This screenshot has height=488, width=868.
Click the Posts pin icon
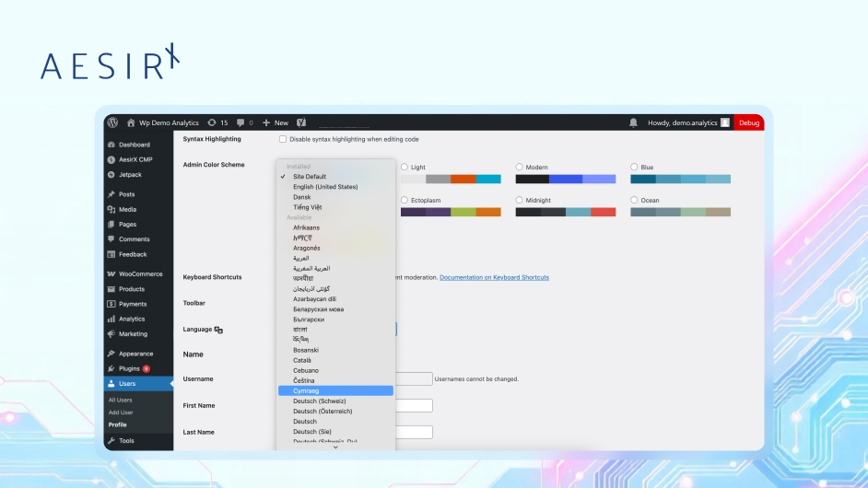tap(111, 194)
